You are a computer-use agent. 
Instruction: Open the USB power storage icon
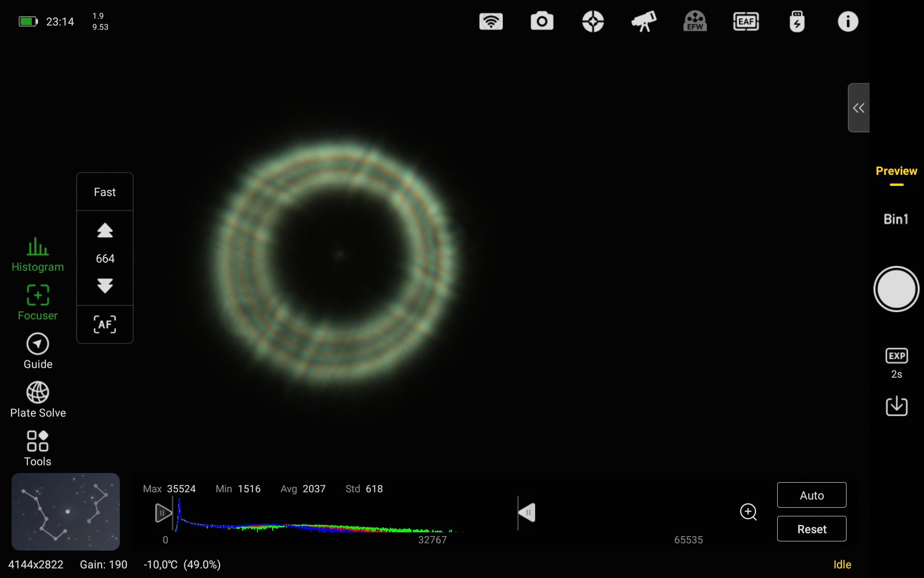pos(797,22)
